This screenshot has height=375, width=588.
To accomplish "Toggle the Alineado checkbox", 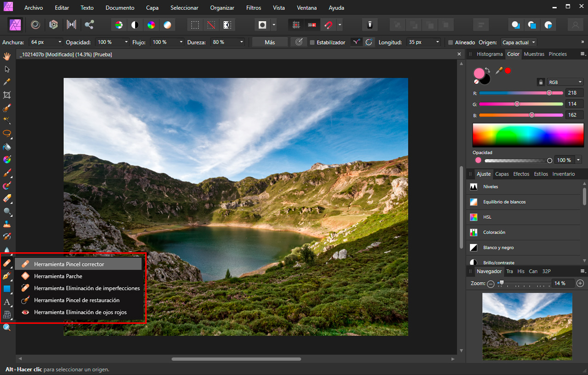I will 451,42.
